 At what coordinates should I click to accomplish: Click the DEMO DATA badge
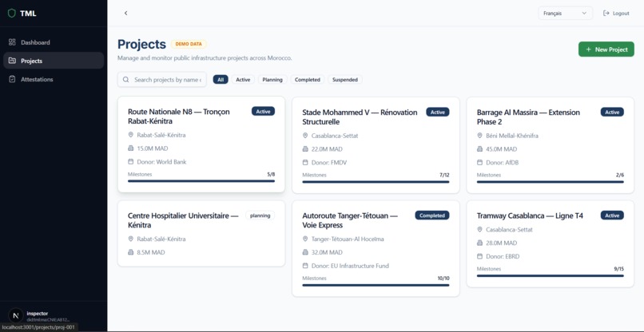(189, 44)
